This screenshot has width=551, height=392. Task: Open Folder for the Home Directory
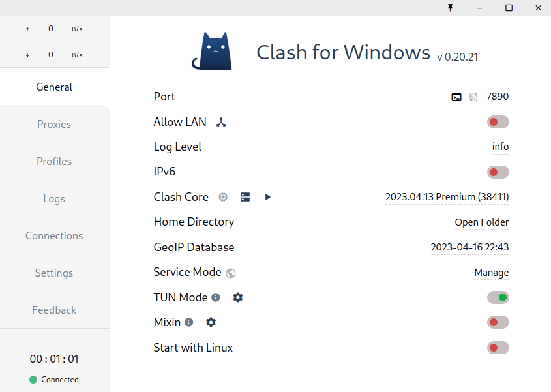[482, 222]
